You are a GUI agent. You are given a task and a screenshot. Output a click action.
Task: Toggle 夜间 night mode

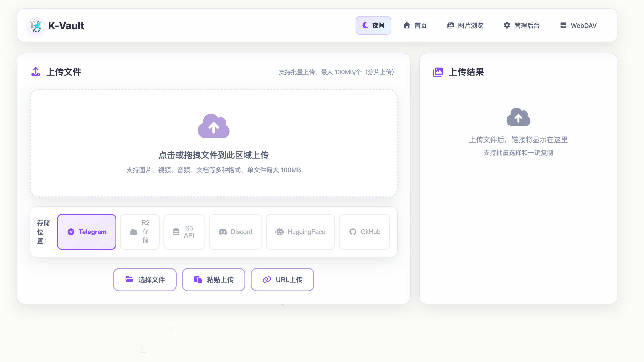pyautogui.click(x=373, y=25)
